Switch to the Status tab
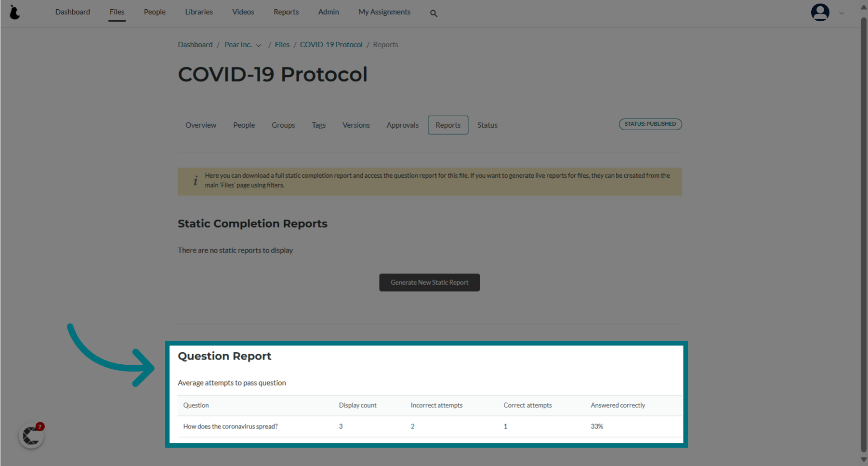Screen dimensions: 868x466 pyautogui.click(x=487, y=125)
